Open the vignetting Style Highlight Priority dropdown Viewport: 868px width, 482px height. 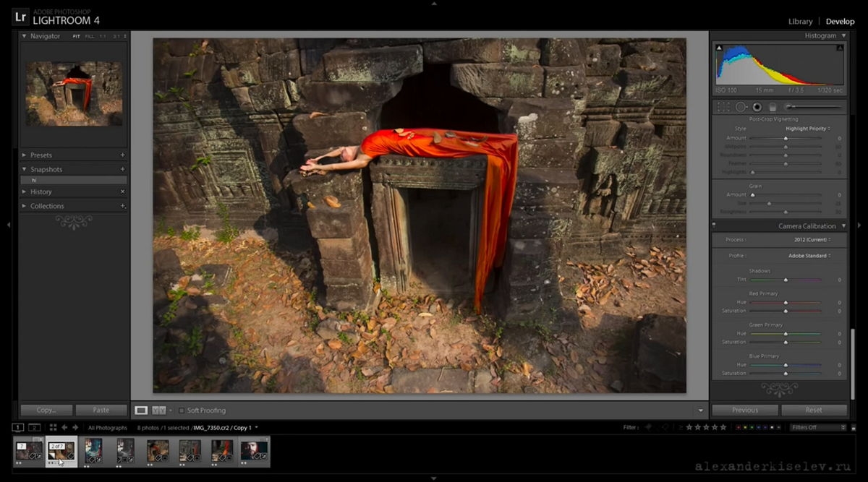[x=808, y=129]
